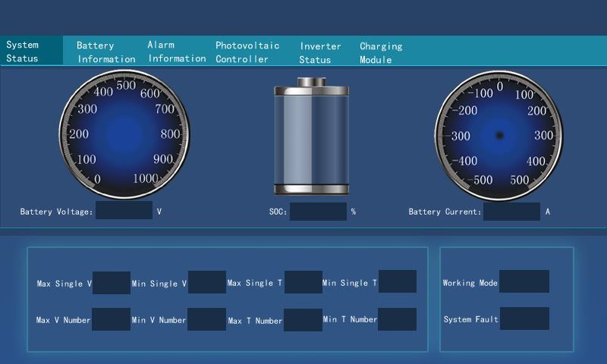This screenshot has width=607, height=364.
Task: Click the Battery Voltage gauge dial
Action: 125,134
